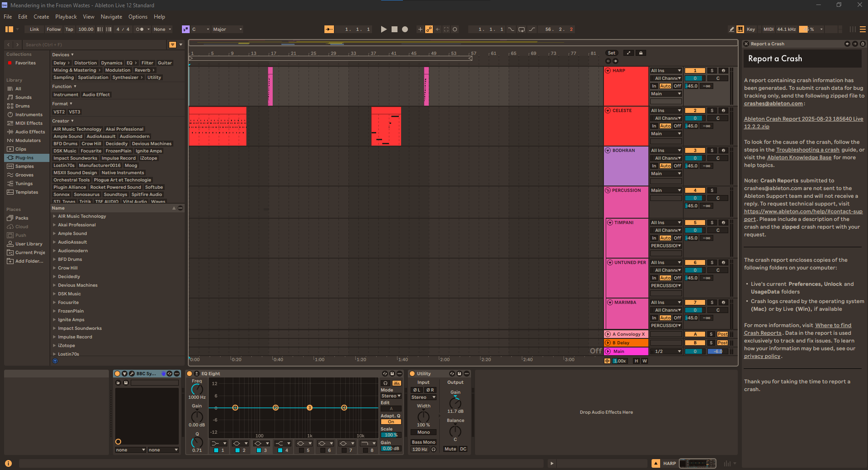Open the quantization menu showing None
Viewport: 868px width, 470px height.
[163, 29]
